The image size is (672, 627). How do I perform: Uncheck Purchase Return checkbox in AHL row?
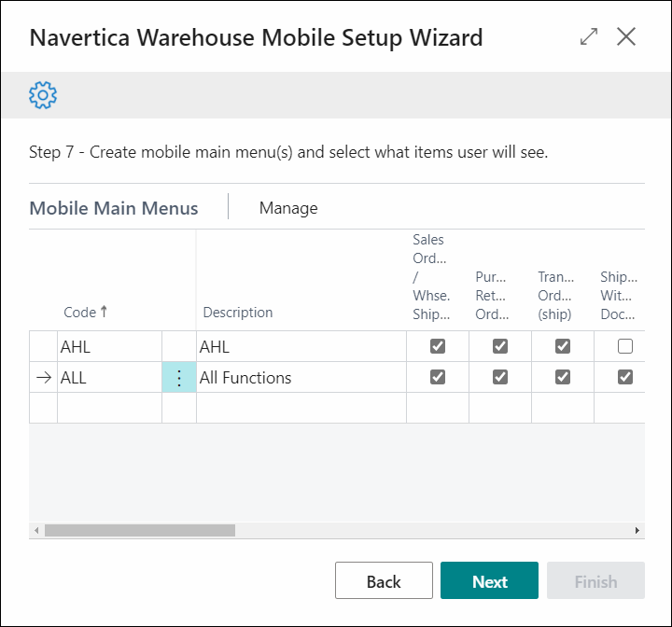[x=500, y=346]
